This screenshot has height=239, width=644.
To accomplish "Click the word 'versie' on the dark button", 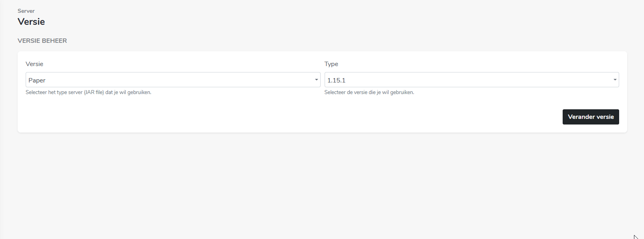I will coord(605,117).
